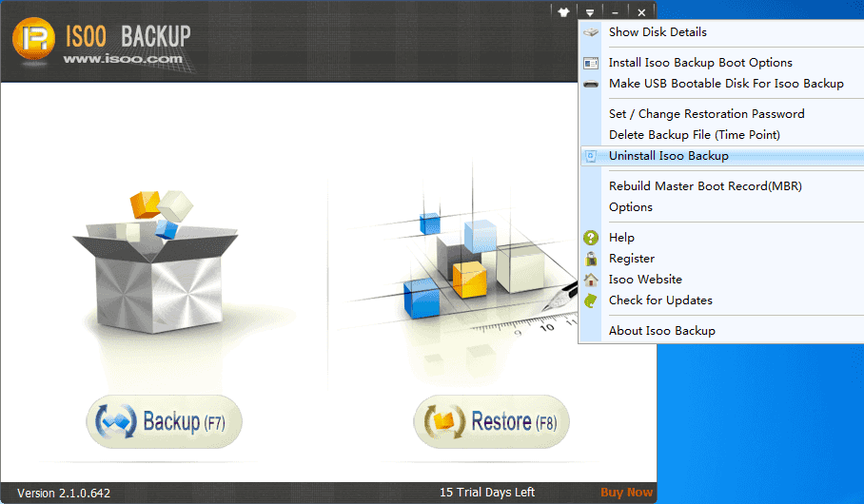Click the Uninstall Isoo Backup icon

(x=591, y=156)
